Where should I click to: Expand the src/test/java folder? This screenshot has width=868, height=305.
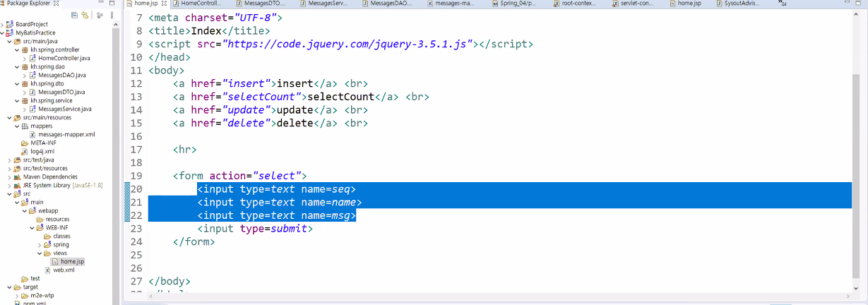(x=10, y=160)
